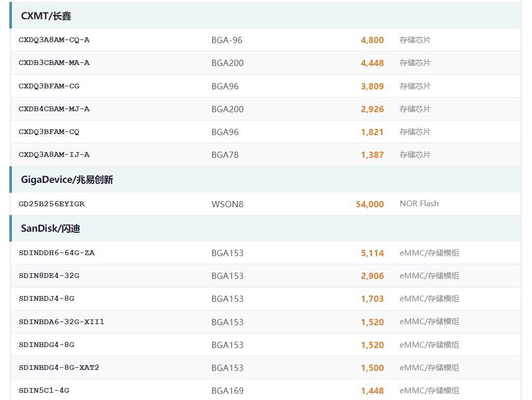The image size is (532, 400).
Task: Click package BGA96 in CXDQ3BFAM-CQ row
Action: (x=225, y=132)
